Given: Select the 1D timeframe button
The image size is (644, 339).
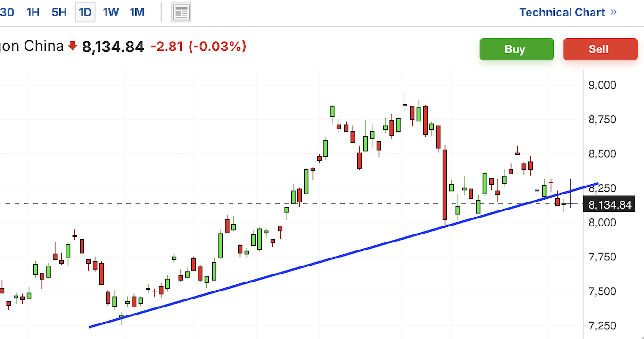Looking at the screenshot, I should point(85,12).
